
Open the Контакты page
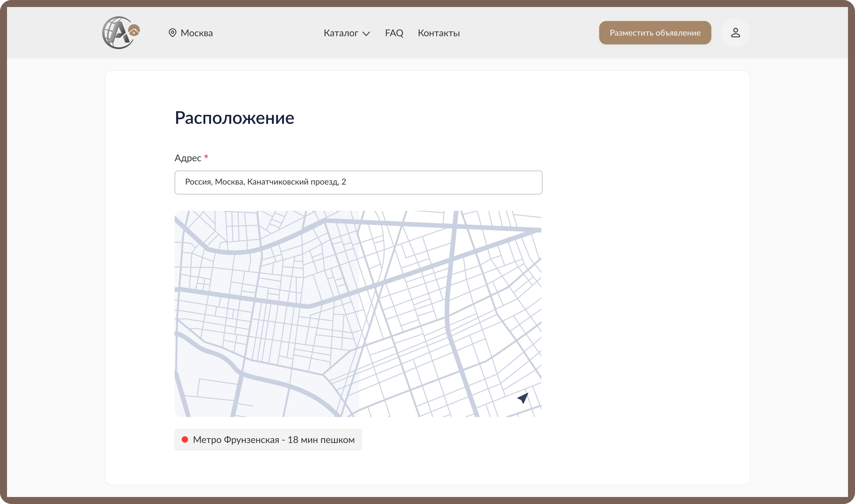(x=439, y=33)
